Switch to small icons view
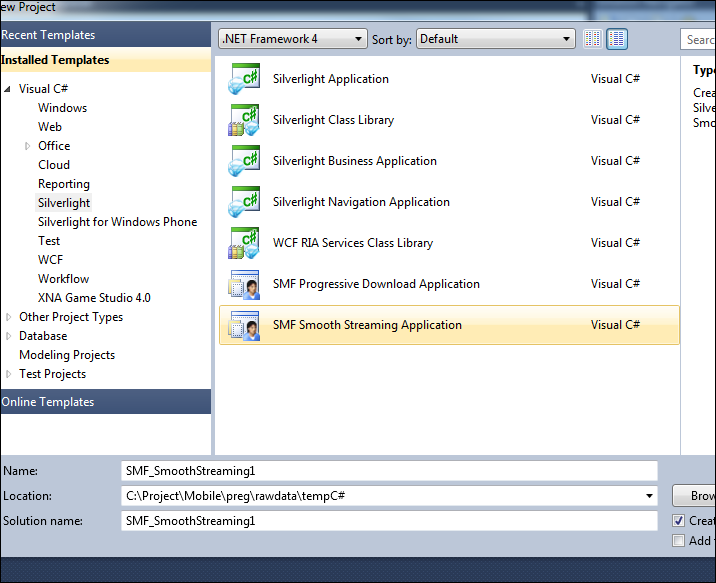Image resolution: width=716 pixels, height=583 pixels. 593,39
